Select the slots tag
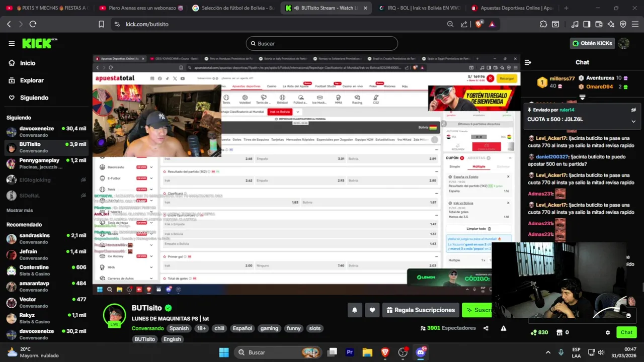Screen dimensions: 644x362 tap(314, 328)
